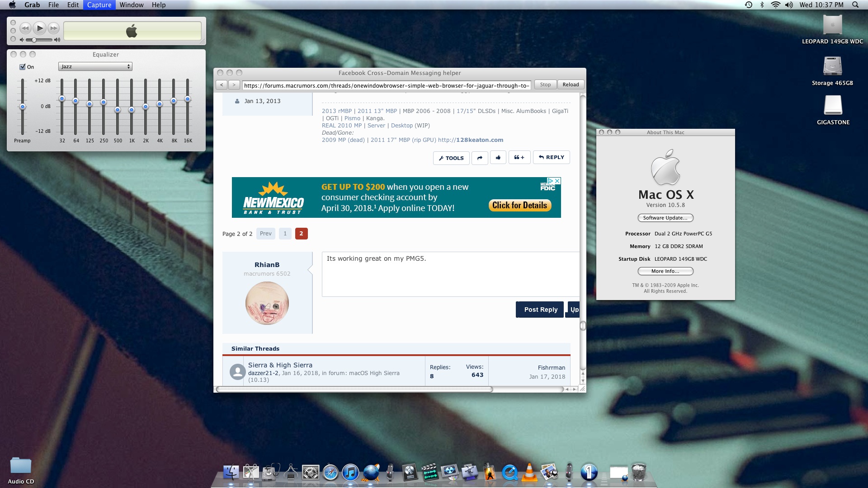Open the Jazz equalizer preset dropdown
Screen dimensions: 868x488
click(95, 66)
